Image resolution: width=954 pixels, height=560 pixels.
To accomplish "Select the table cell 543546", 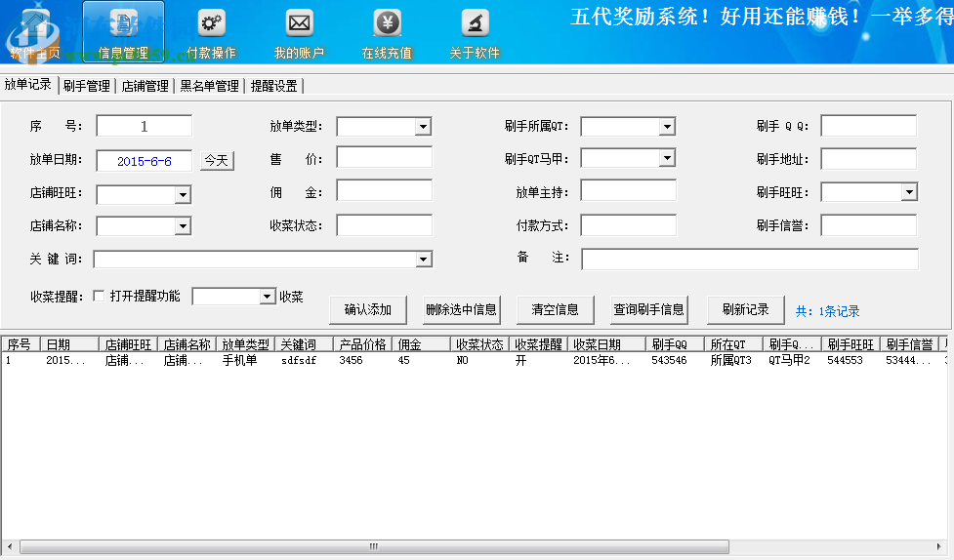I will 669,361.
